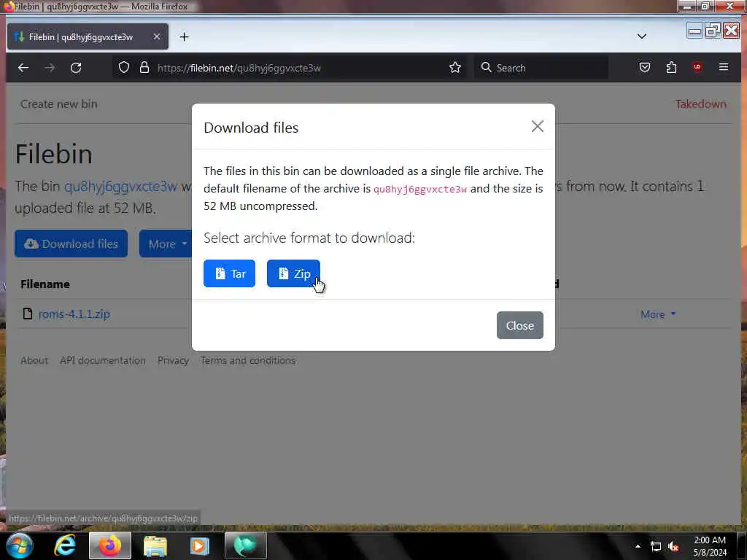Click the archive name qu8hyj6ggvxcte3w in dialog
Image resolution: width=747 pixels, height=560 pixels.
[x=419, y=189]
